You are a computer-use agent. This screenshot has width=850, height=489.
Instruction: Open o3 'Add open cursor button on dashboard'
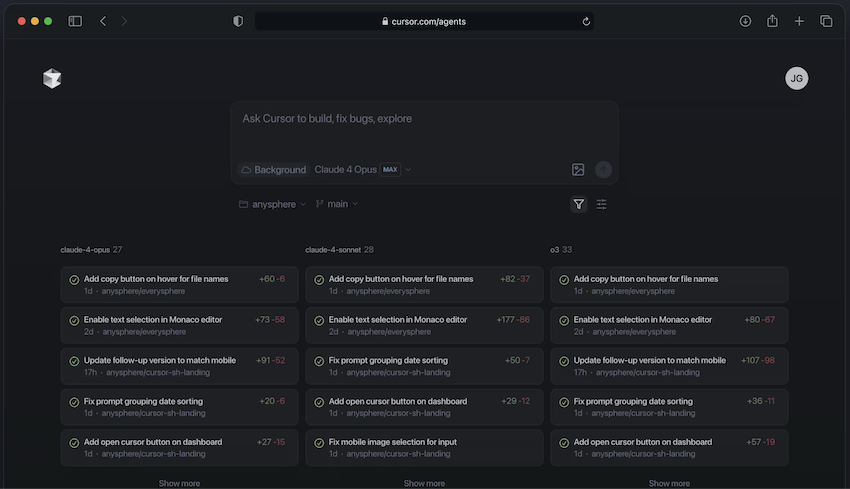coord(669,448)
